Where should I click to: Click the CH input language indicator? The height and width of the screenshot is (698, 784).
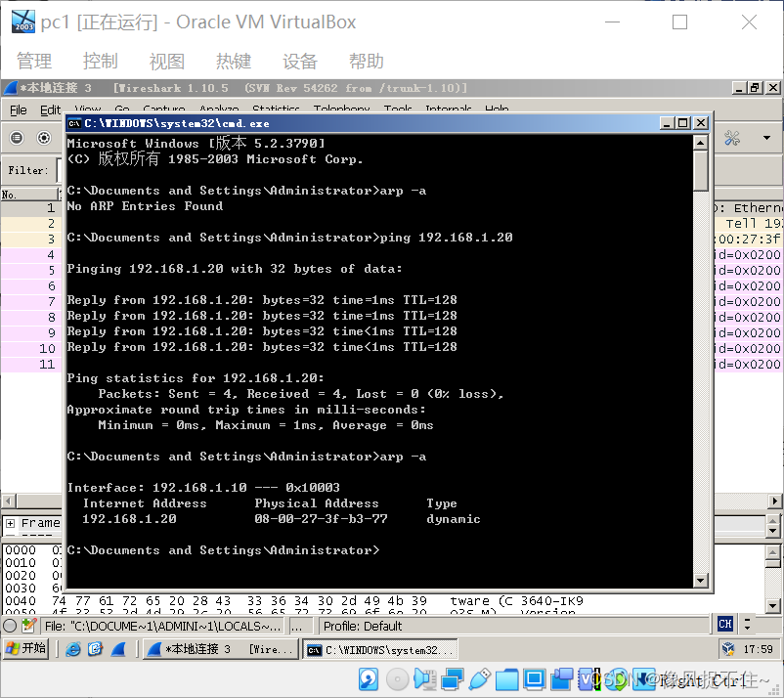point(725,624)
